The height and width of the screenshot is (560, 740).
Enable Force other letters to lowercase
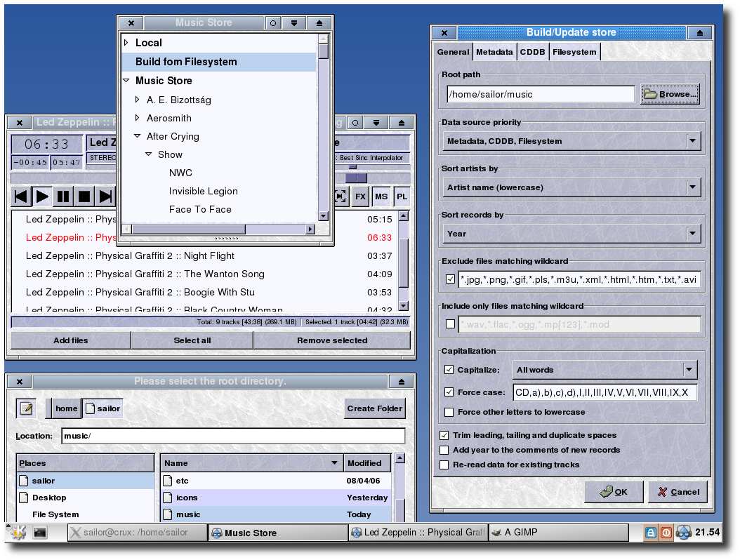pos(449,413)
